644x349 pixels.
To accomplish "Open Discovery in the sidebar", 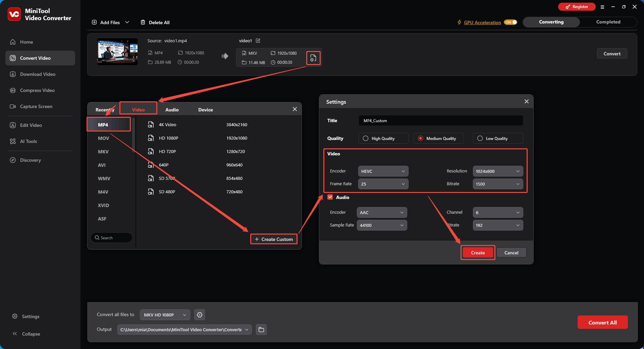I will [x=40, y=160].
